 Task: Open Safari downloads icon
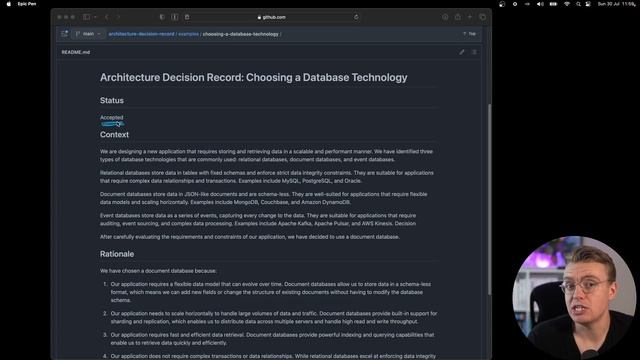coord(445,17)
